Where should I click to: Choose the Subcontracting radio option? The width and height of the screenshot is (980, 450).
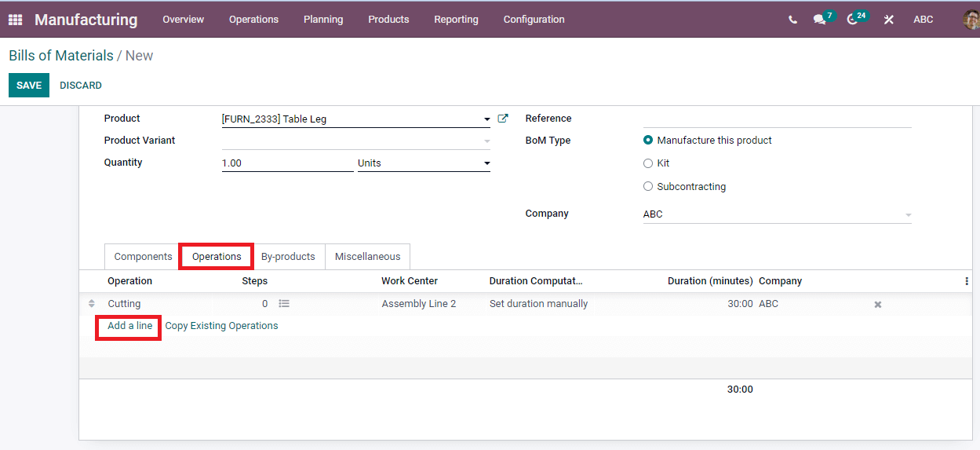[648, 187]
